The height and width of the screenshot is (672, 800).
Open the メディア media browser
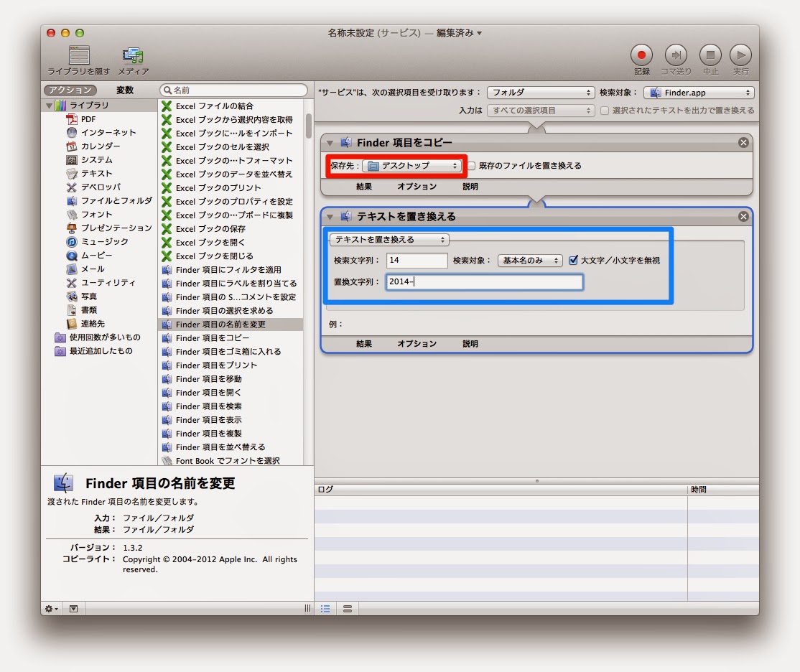coord(133,60)
